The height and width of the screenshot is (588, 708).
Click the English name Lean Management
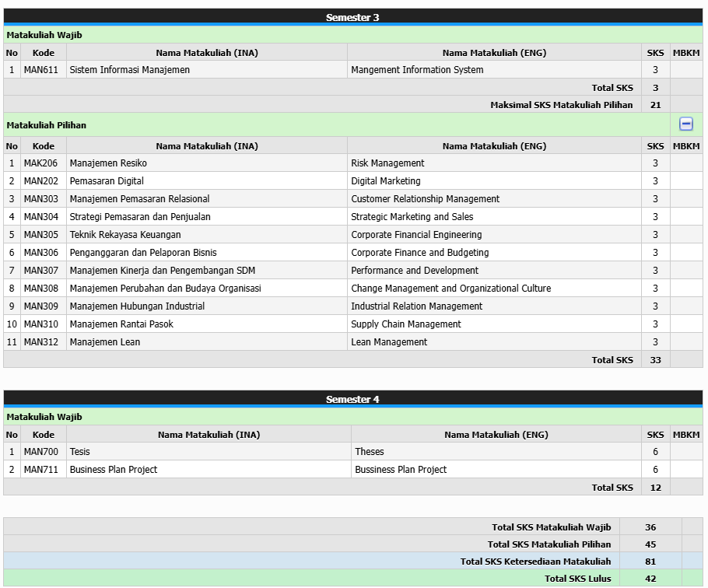[389, 342]
